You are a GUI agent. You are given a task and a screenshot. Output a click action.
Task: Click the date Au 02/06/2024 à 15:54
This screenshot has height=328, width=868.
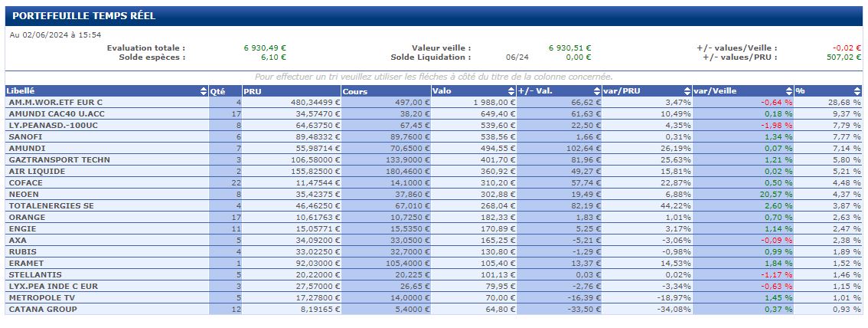pyautogui.click(x=55, y=34)
